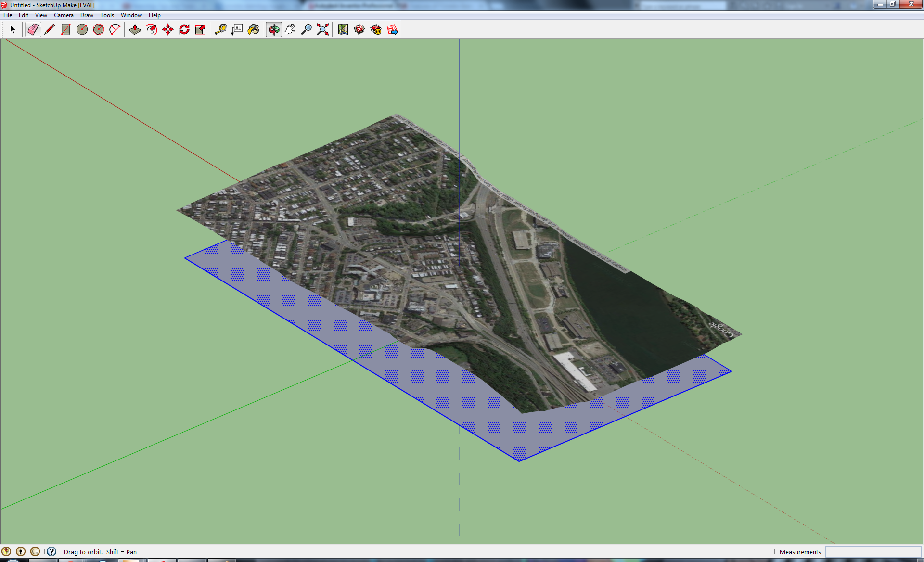Click the Send to LayOut icon
This screenshot has width=924, height=562.
coord(392,29)
